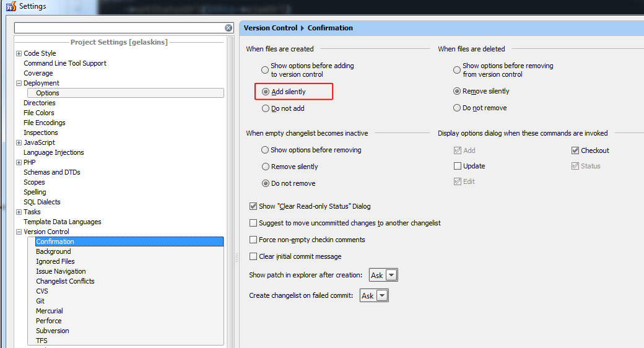Open Git version control settings
The height and width of the screenshot is (348, 644).
[40, 301]
